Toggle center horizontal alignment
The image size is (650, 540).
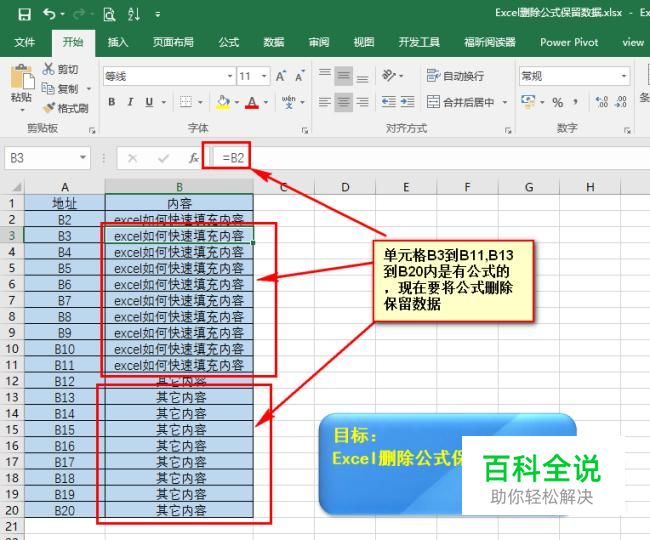[343, 102]
